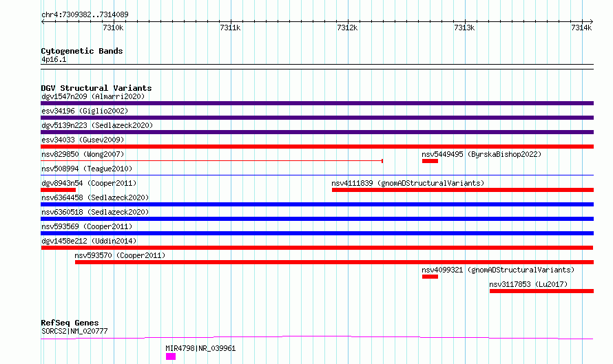This screenshot has height=364, width=613.
Task: Click the 7311k ruler position
Action: [230, 28]
